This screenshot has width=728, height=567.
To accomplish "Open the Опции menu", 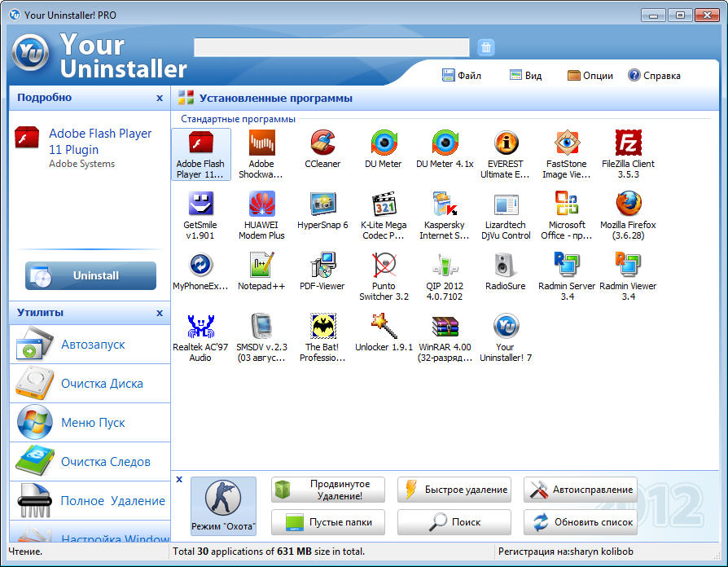I will pyautogui.click(x=590, y=76).
